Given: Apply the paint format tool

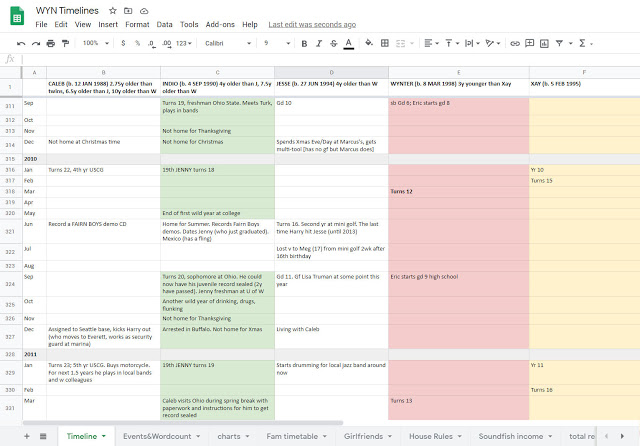Looking at the screenshot, I should [x=66, y=44].
